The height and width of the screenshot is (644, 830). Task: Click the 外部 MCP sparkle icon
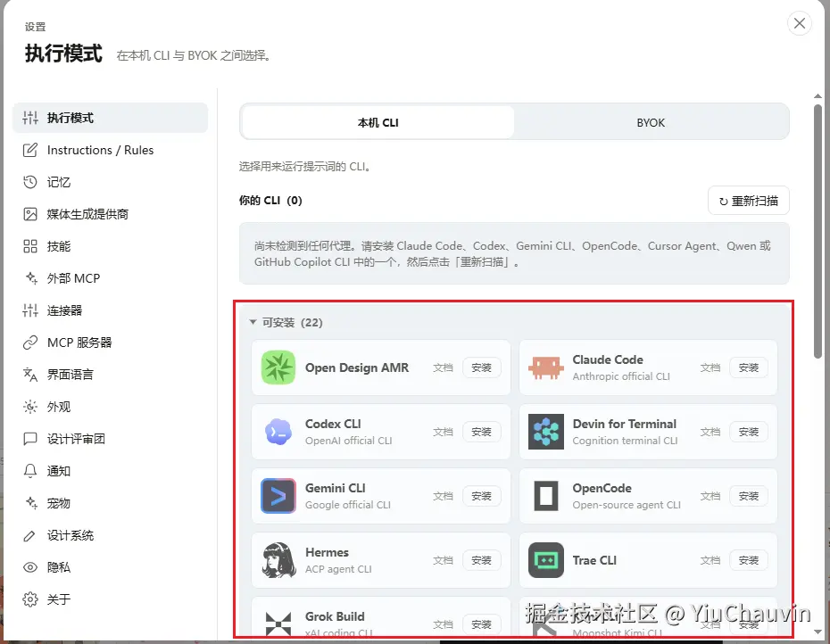coord(30,278)
